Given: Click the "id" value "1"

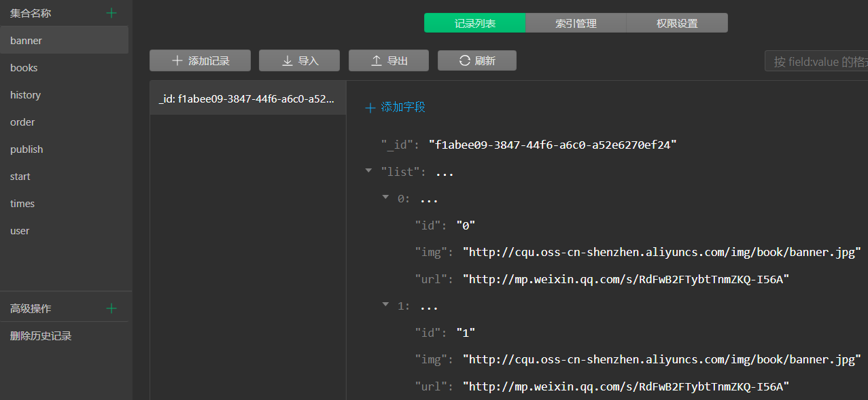Looking at the screenshot, I should point(466,332).
